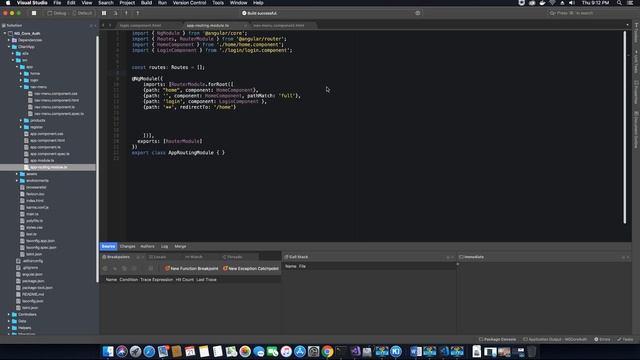
Task: Click the editor vertical scrollbar
Action: click(624, 127)
